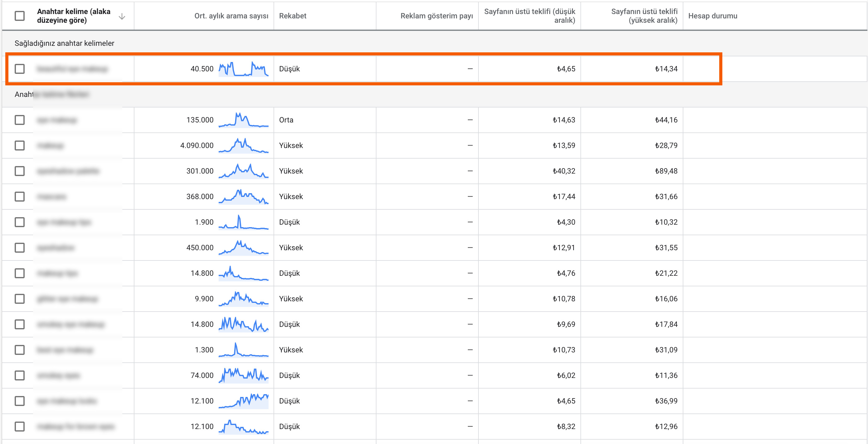Screen dimensions: 868x444
Task: Select the checkbox for the 9.900 row
Action: pos(20,299)
